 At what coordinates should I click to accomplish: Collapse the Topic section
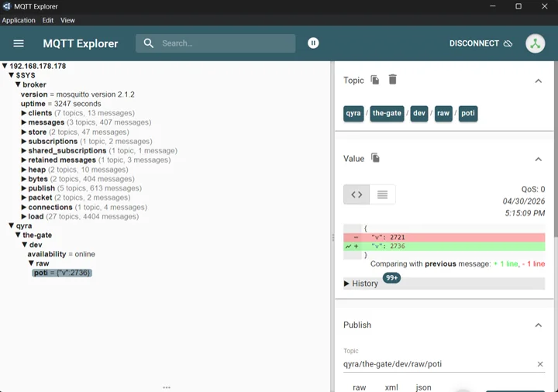tap(539, 81)
